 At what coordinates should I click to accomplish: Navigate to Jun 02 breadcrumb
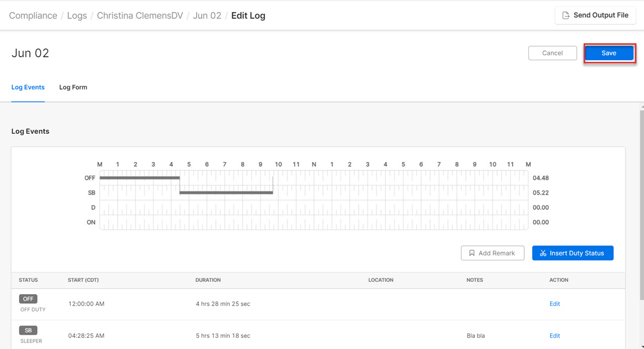tap(207, 16)
